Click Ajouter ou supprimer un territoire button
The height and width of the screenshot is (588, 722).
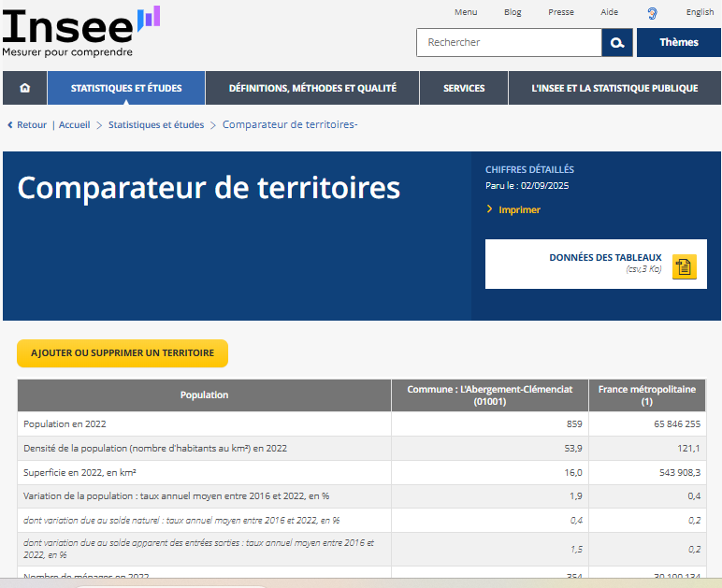(x=123, y=353)
